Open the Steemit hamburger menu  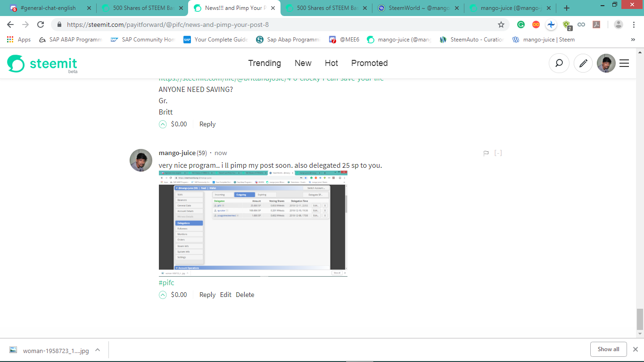tap(624, 63)
